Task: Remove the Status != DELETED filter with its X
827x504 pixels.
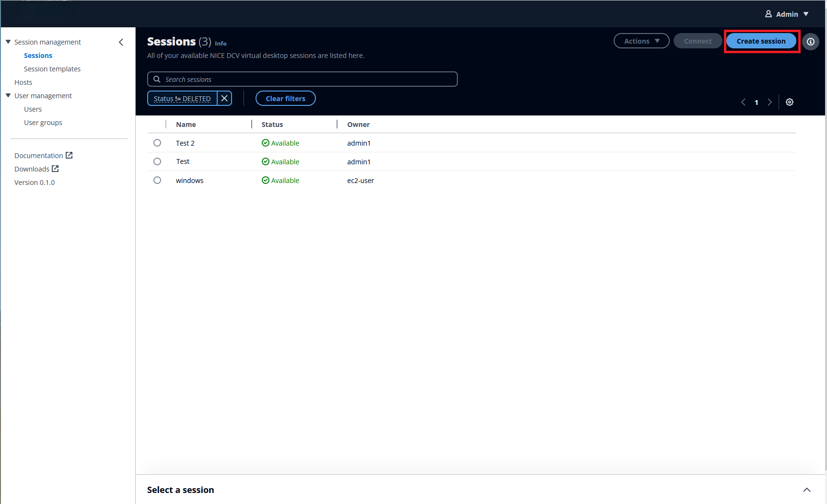Action: [x=224, y=98]
